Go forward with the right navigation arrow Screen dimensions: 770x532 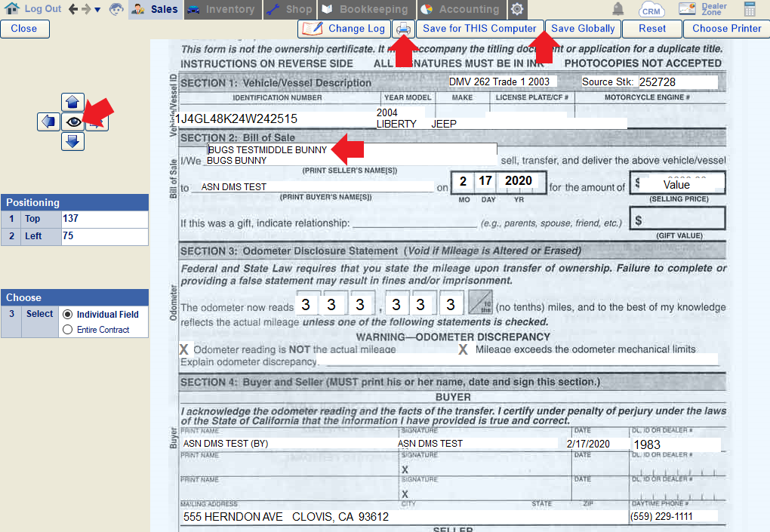[x=86, y=9]
